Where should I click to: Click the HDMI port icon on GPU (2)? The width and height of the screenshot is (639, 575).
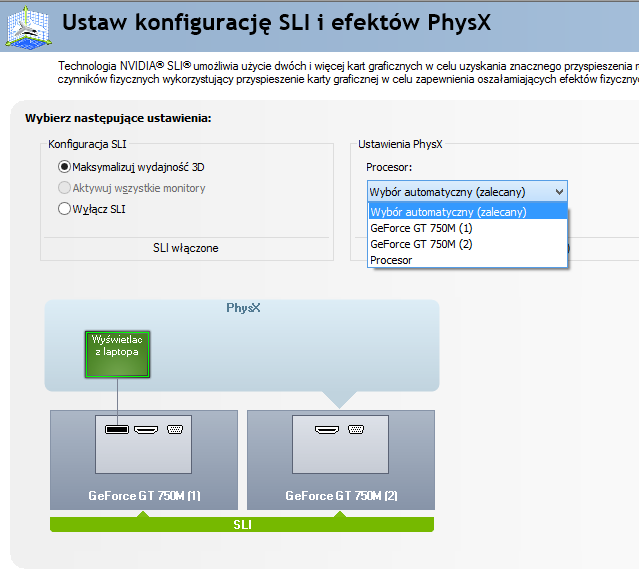click(327, 429)
